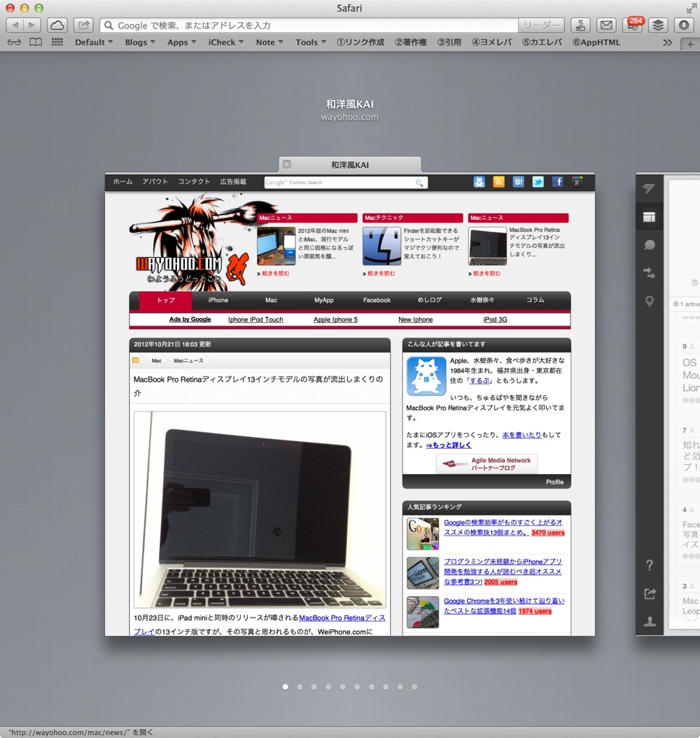Open the Twitter bird icon
The height and width of the screenshot is (738, 700).
(538, 181)
